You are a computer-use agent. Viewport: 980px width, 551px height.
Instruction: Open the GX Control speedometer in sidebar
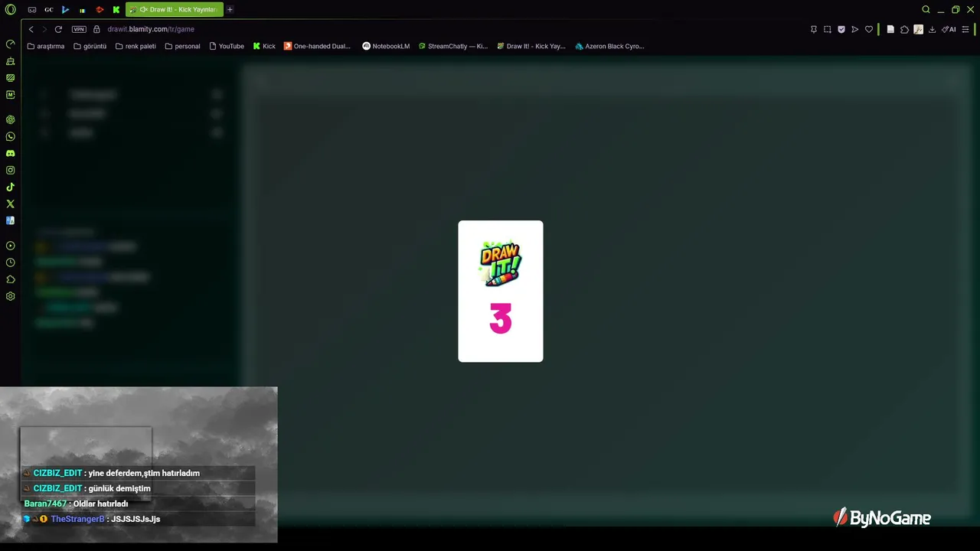pyautogui.click(x=11, y=44)
